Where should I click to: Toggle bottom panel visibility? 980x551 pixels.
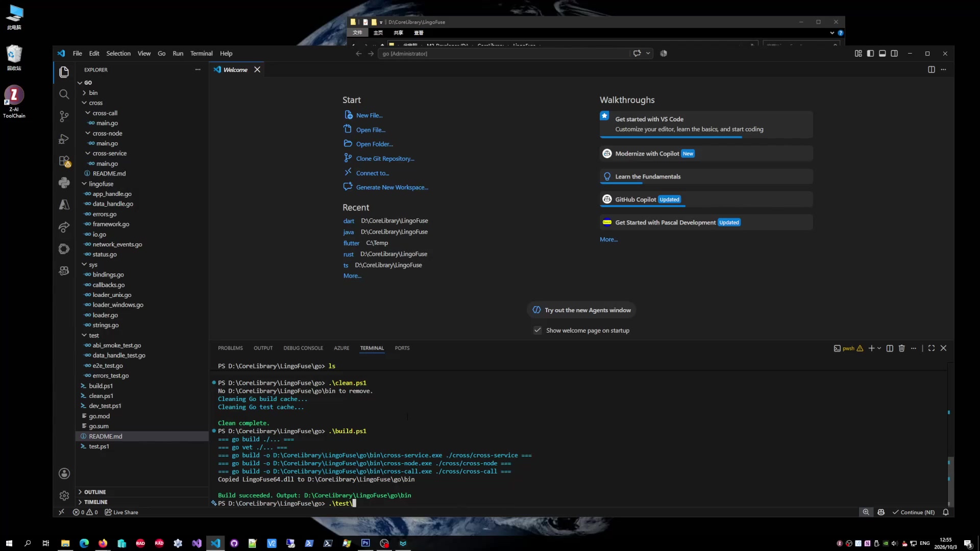click(883, 53)
